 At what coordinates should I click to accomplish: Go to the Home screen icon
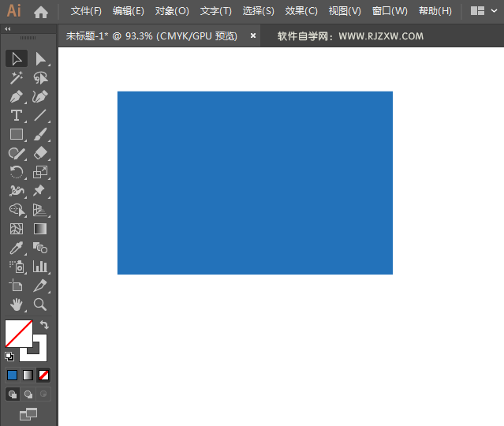click(x=41, y=12)
